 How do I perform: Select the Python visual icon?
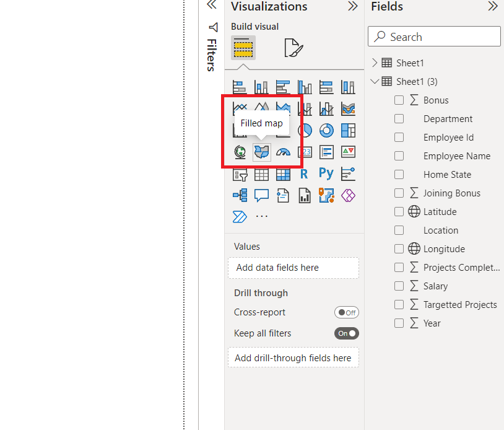point(326,174)
